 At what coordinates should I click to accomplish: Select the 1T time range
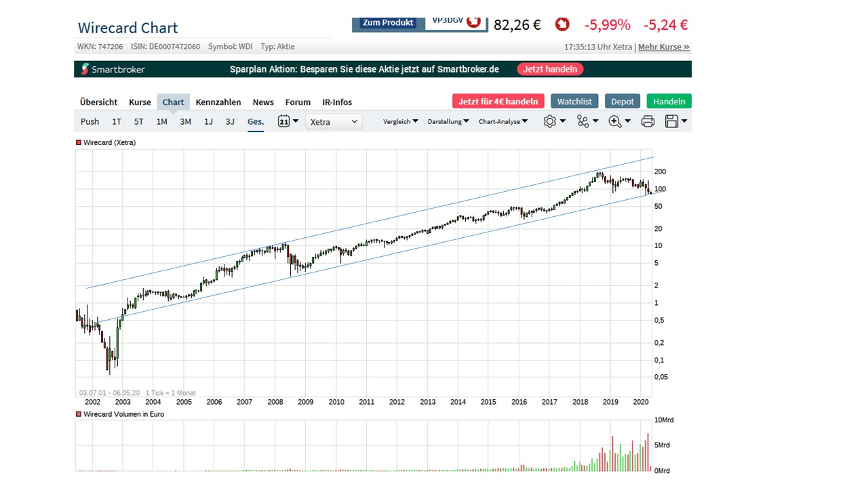click(x=117, y=121)
